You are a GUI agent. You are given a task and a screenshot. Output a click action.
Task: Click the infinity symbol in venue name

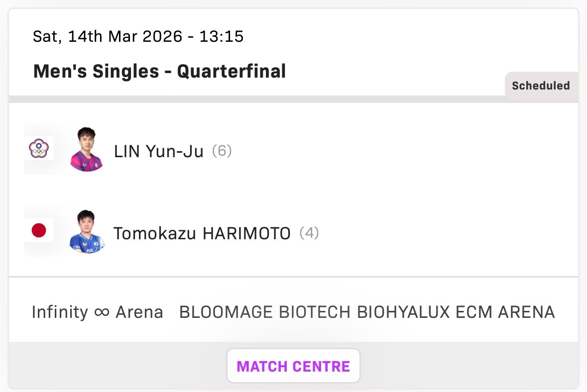click(x=102, y=312)
